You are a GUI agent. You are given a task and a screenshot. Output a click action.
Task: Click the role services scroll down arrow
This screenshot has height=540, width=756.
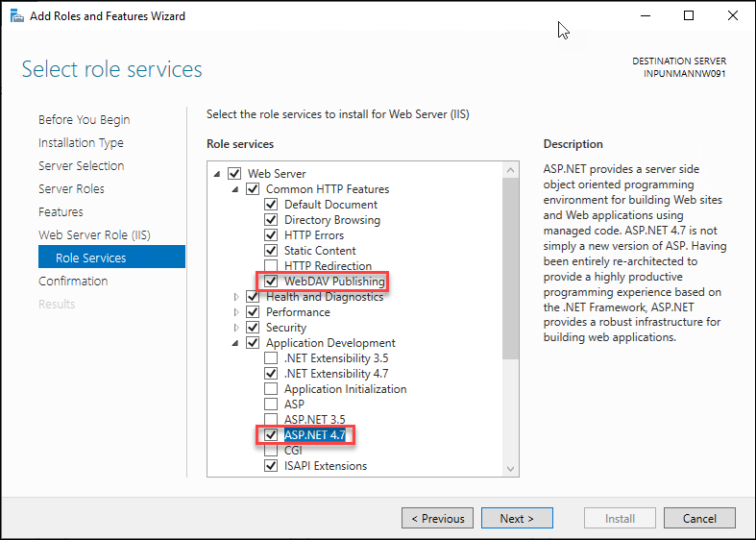510,468
